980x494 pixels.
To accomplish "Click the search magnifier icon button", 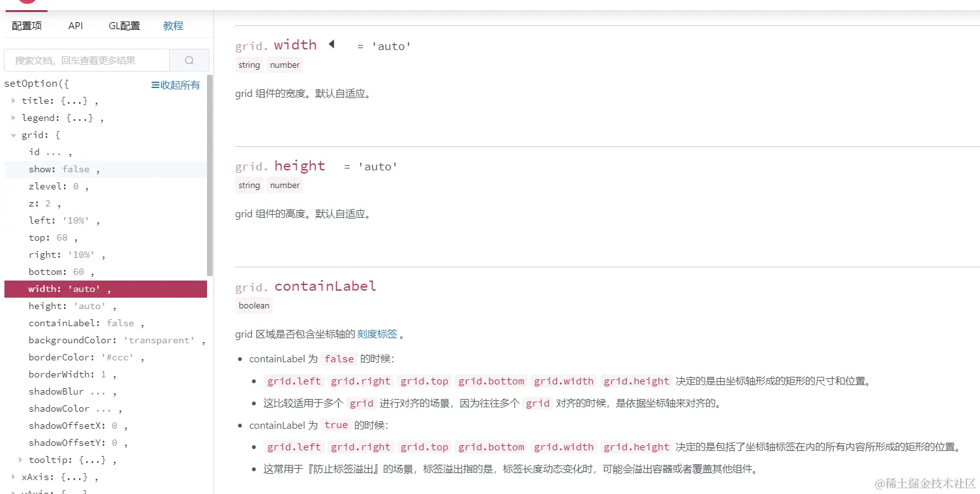I will click(189, 60).
